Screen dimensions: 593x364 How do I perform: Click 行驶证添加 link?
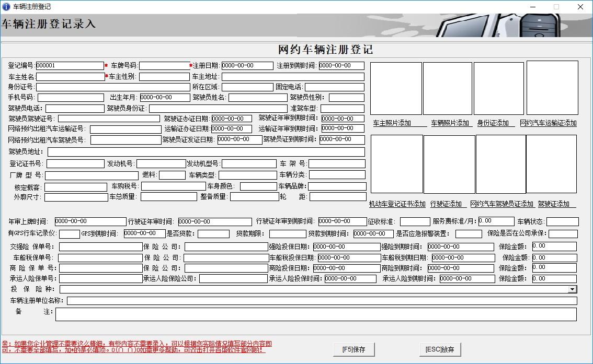[446, 204]
